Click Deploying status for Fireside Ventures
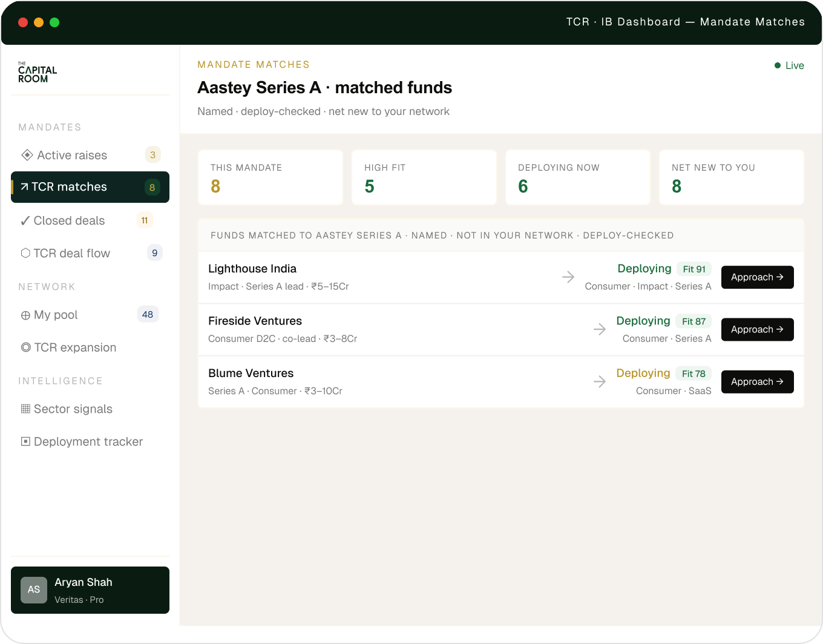This screenshot has width=823, height=644. [643, 321]
